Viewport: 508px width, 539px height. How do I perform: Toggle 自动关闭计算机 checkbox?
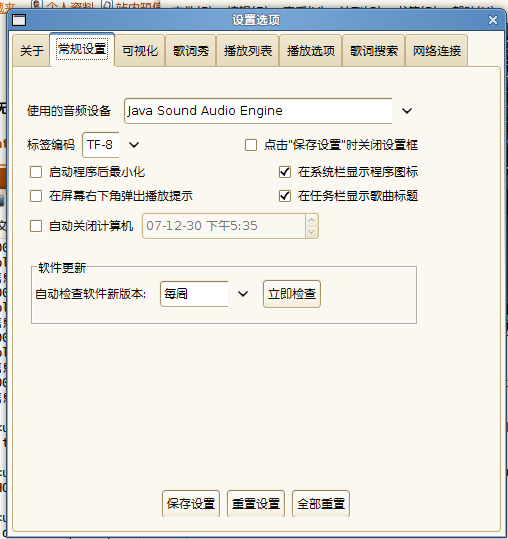(36, 226)
